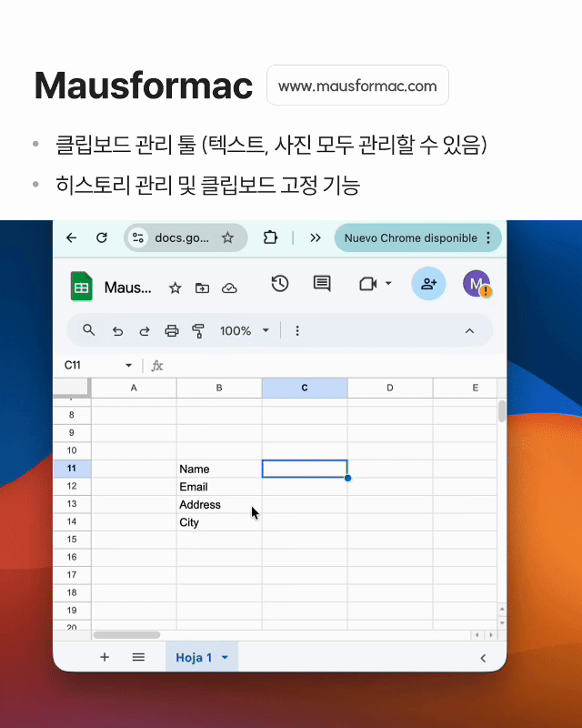Click the fill handle dot of cell C11
Image resolution: width=582 pixels, height=728 pixels.
(x=347, y=479)
